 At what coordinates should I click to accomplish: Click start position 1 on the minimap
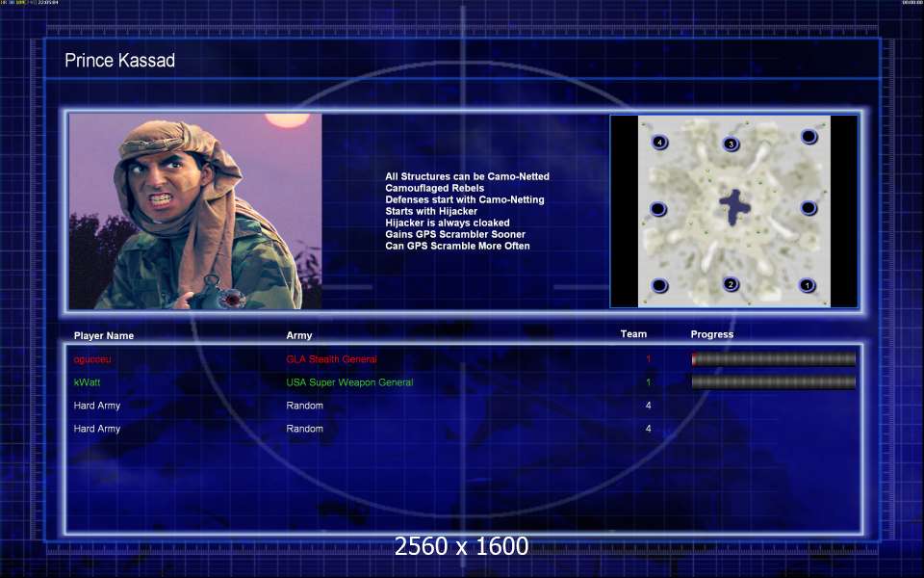pos(808,285)
